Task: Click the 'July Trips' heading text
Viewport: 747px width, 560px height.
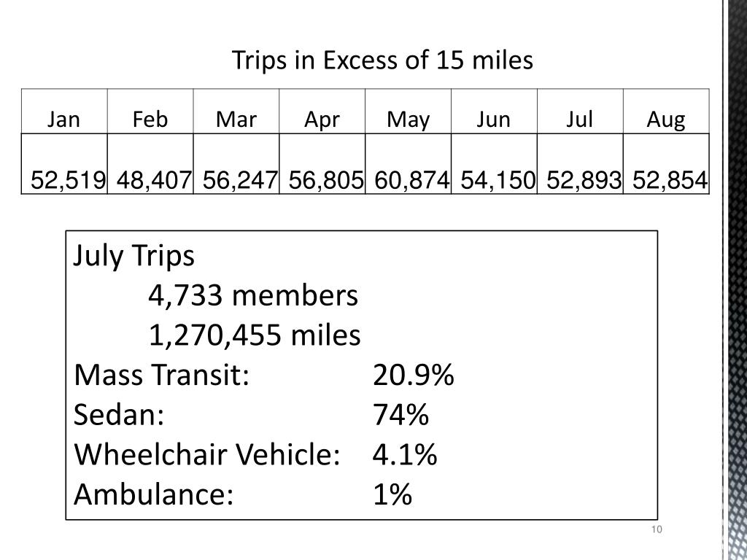Action: pyautogui.click(x=134, y=256)
